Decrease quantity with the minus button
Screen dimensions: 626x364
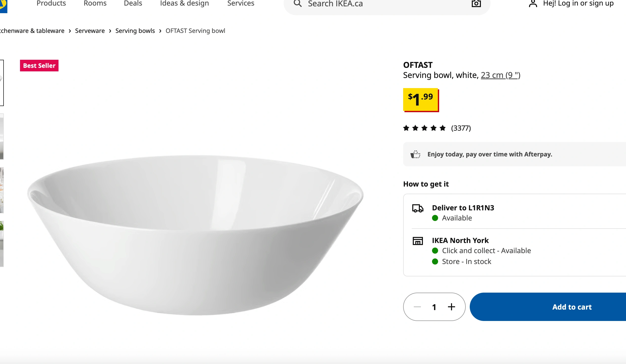[x=417, y=307]
